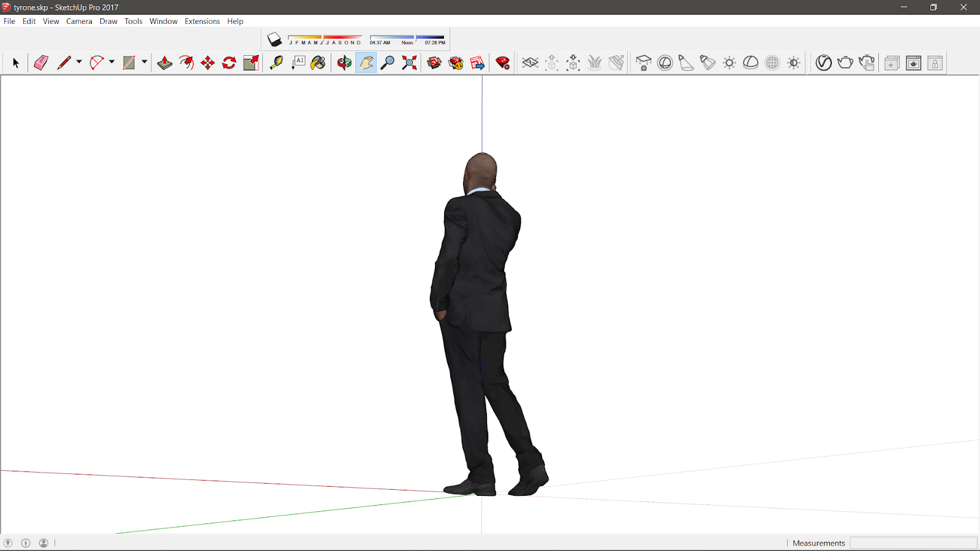This screenshot has height=551, width=980.
Task: Open the Paint Bucket tool
Action: [x=318, y=63]
